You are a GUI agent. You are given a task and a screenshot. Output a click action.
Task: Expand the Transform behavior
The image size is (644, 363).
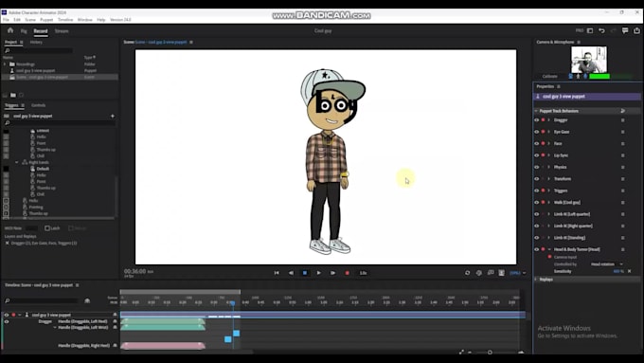(548, 179)
